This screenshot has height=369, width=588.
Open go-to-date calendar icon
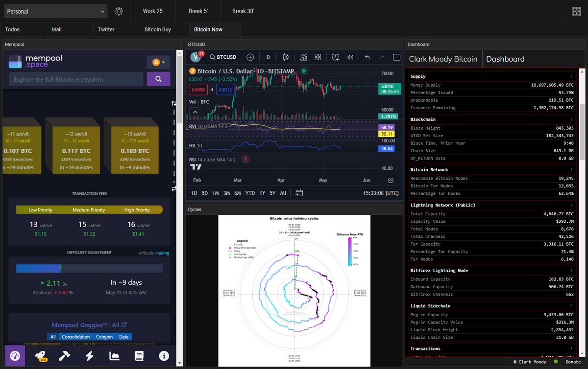click(299, 193)
